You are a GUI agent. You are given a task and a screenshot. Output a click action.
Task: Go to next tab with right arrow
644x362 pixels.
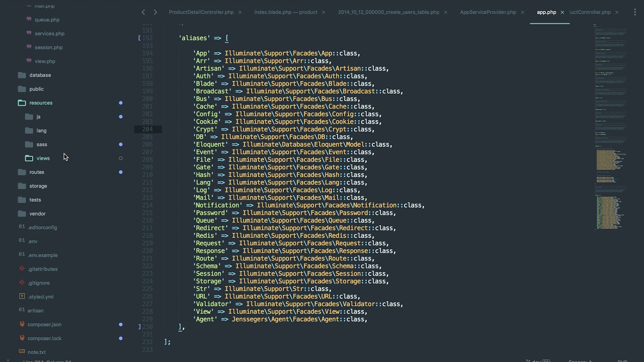[x=155, y=12]
